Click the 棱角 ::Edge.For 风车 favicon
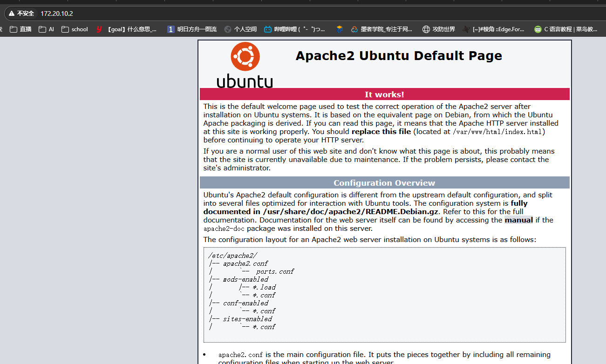 [x=466, y=29]
